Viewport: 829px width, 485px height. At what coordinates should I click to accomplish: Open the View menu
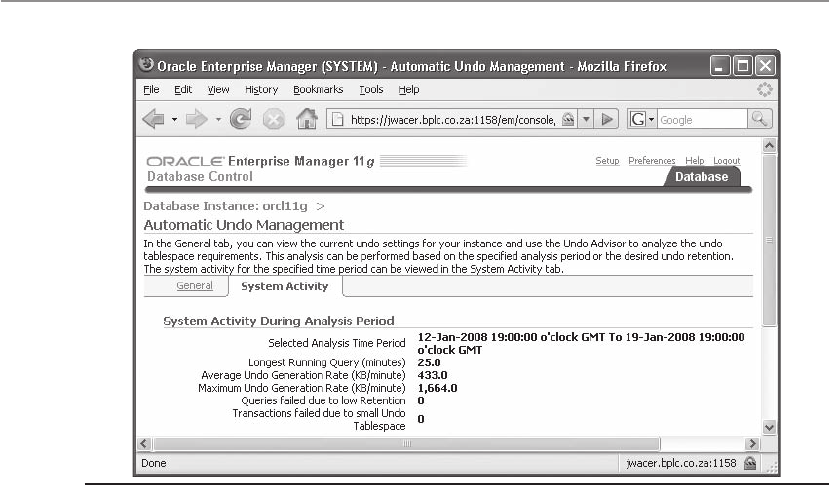pos(218,89)
